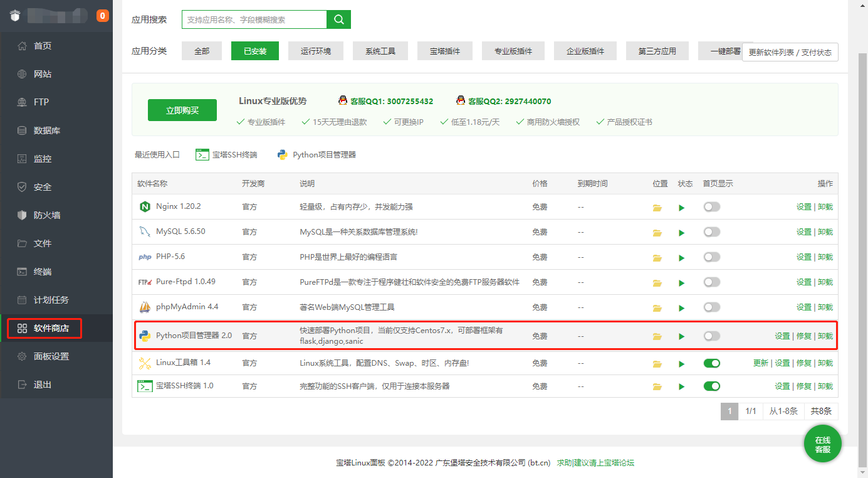Focus the 应用搜索 input field
Screen dimensions: 868x478
(254, 19)
